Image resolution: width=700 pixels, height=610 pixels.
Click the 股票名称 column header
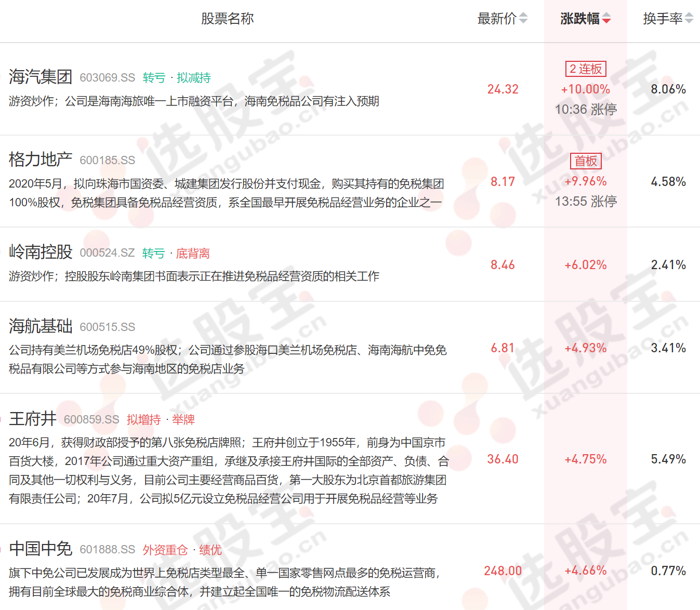point(227,19)
